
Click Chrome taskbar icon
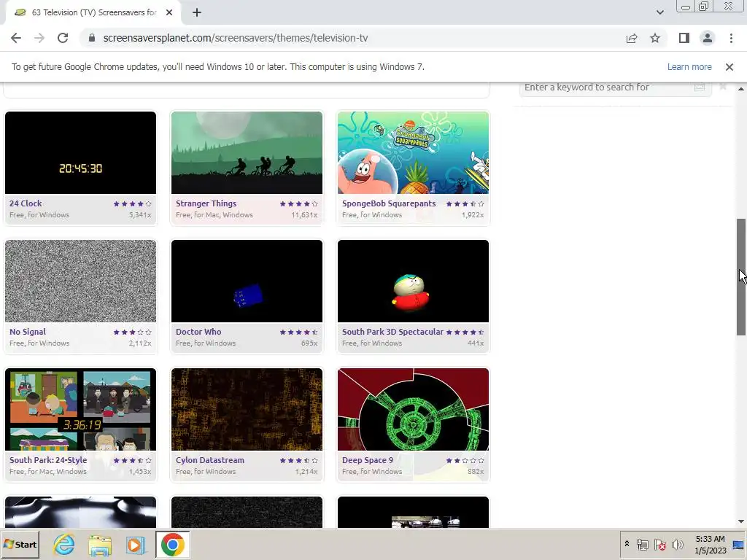pyautogui.click(x=172, y=545)
